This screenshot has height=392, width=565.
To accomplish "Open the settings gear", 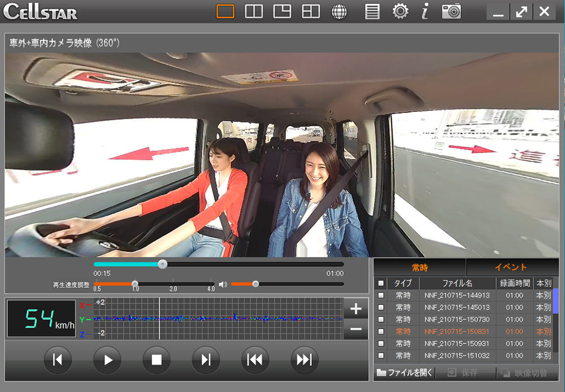I will coord(401,11).
